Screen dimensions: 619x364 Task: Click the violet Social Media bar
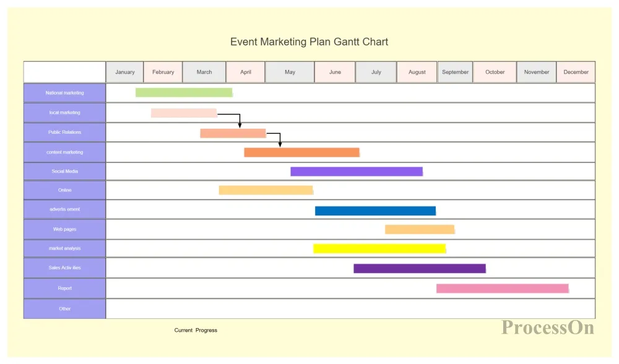357,171
